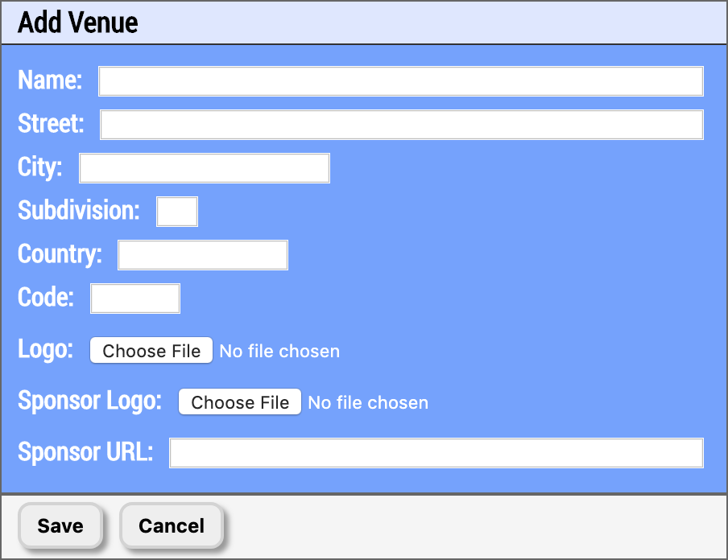Select the City text box

click(x=204, y=167)
